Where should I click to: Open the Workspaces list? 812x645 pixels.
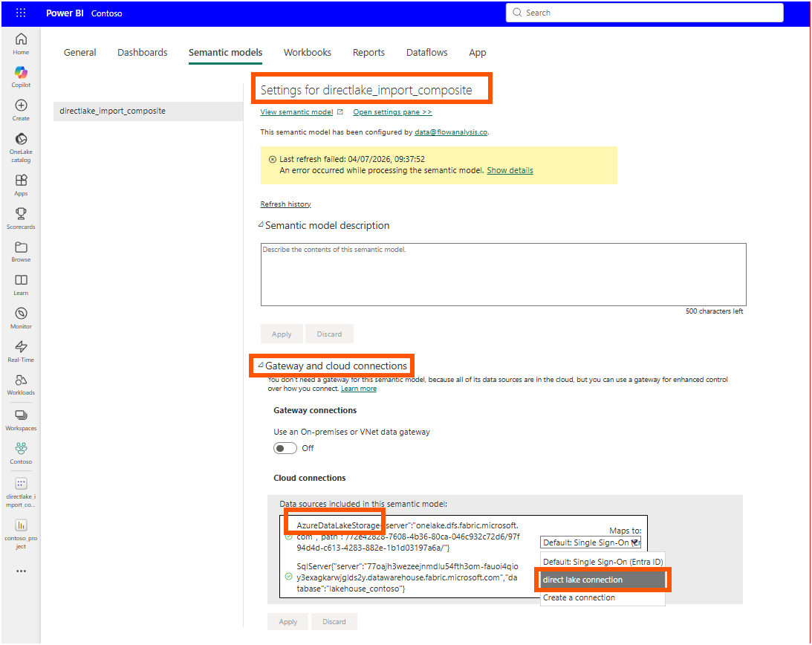coord(21,420)
